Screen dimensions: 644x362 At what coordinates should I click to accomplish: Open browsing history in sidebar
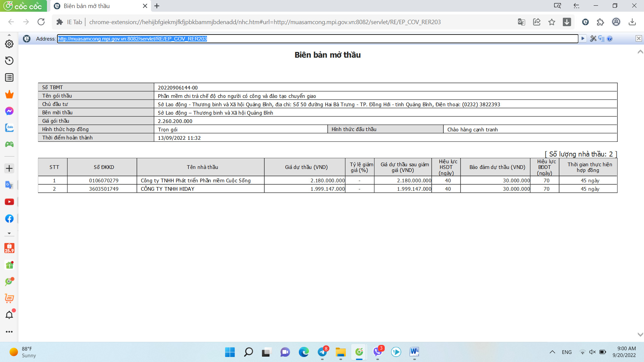coord(9,61)
